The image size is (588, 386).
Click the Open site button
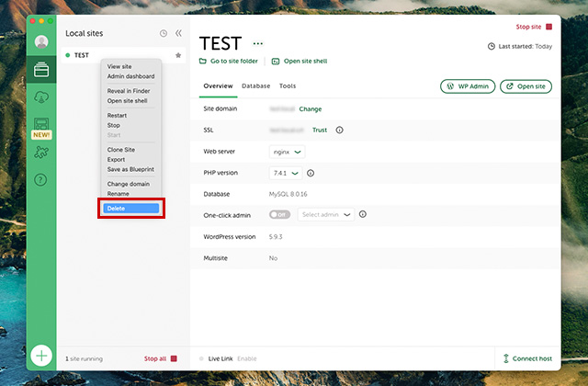(526, 86)
